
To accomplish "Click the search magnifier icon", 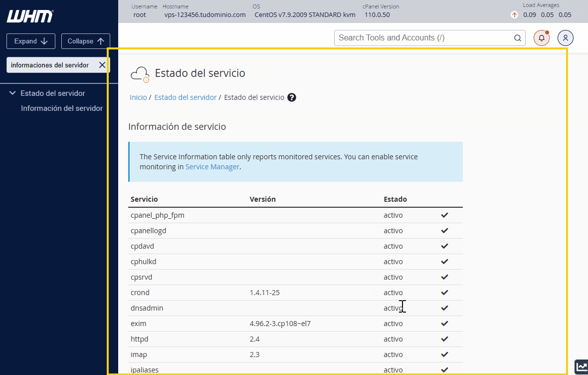I will coord(517,37).
